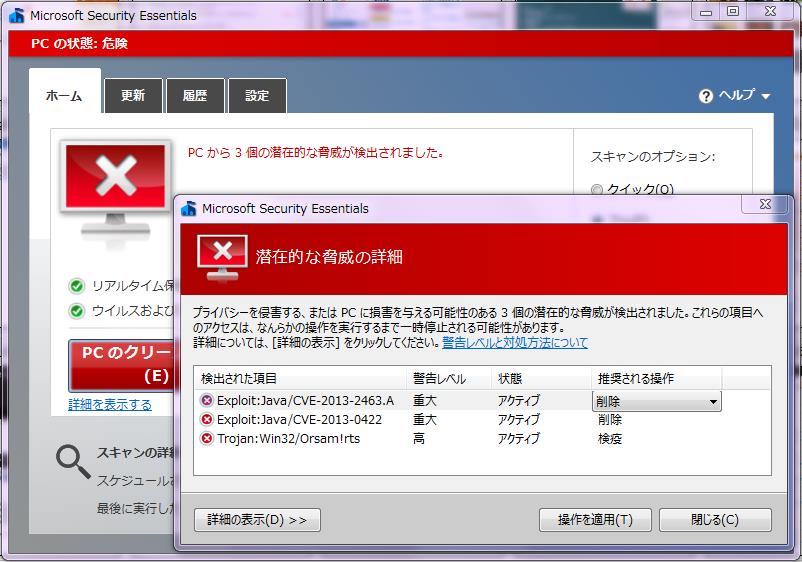Maximize the main Security Essentials window

(x=733, y=11)
